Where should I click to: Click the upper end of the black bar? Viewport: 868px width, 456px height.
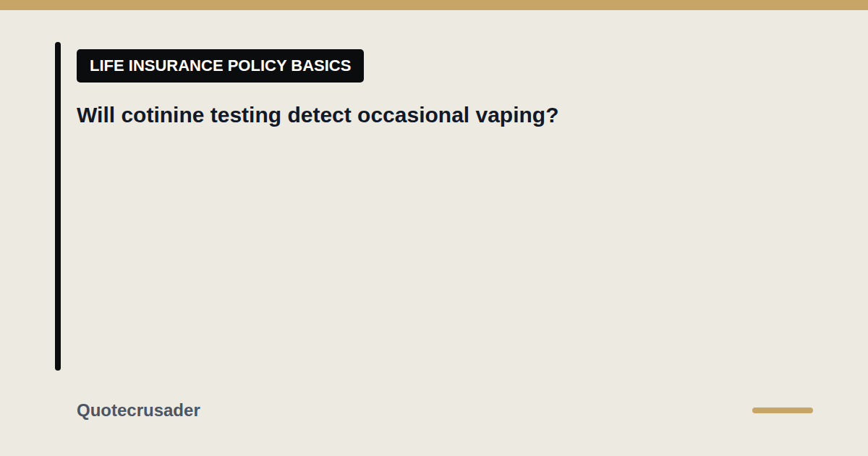(58, 46)
